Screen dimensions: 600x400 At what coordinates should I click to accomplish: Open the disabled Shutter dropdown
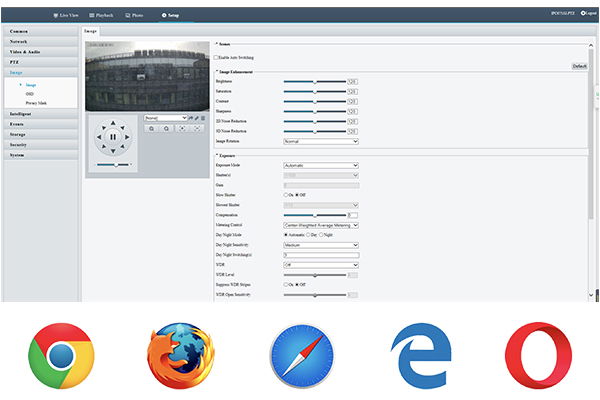[321, 175]
